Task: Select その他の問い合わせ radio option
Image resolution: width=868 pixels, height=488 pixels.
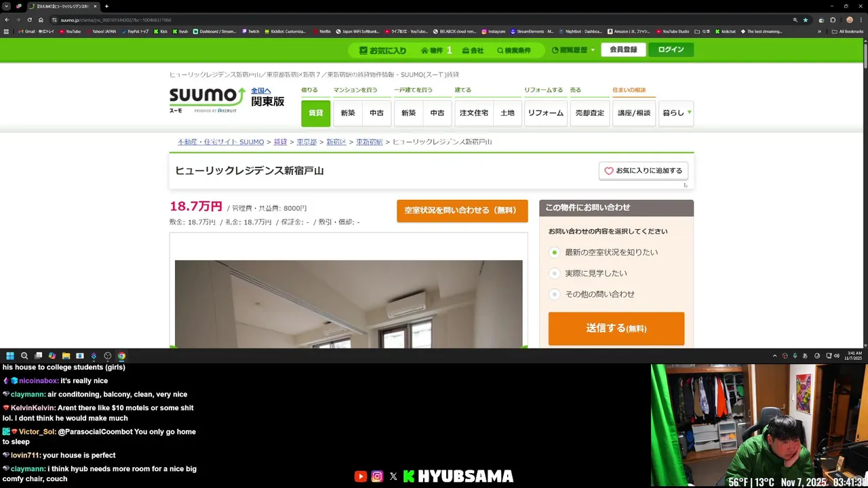Action: click(x=555, y=294)
